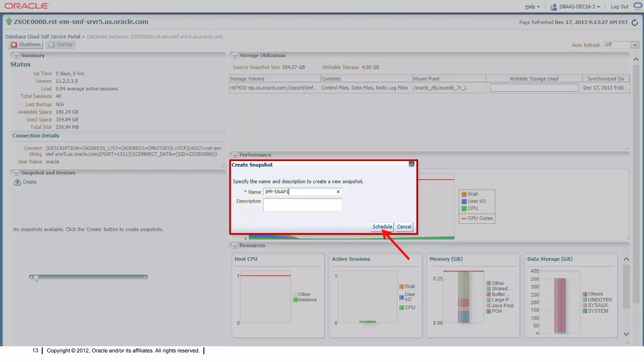The height and width of the screenshot is (362, 644).
Task: Click CPU Cores legend entry
Action: coord(477,218)
